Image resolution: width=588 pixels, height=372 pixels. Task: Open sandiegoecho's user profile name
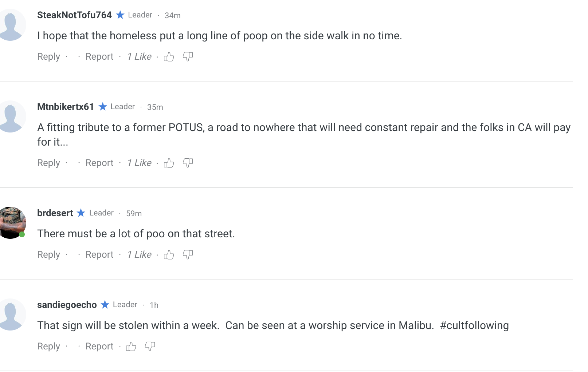click(67, 305)
